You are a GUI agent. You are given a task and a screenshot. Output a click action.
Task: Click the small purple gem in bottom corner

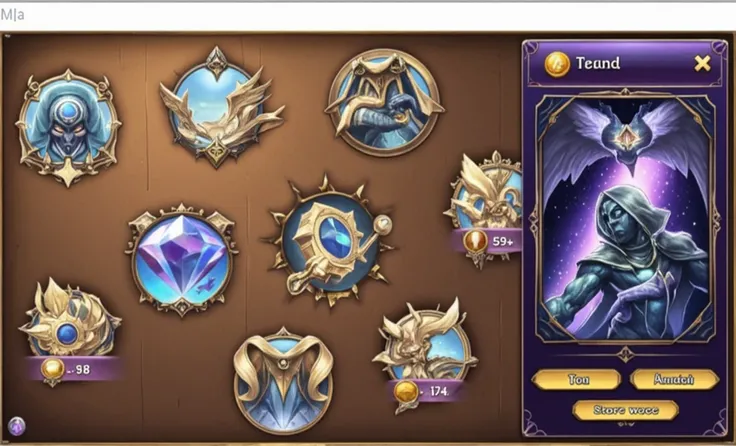click(17, 426)
